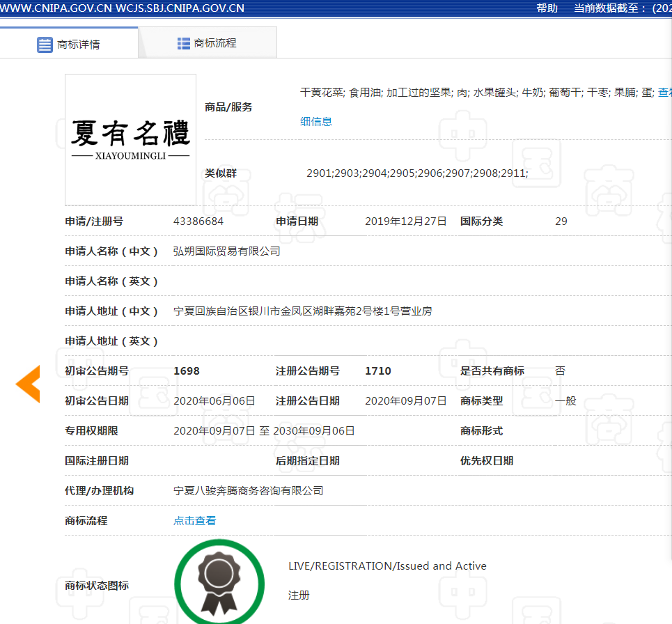672x624 pixels.
Task: Click the 代理/办理机构 label
Action: click(99, 491)
